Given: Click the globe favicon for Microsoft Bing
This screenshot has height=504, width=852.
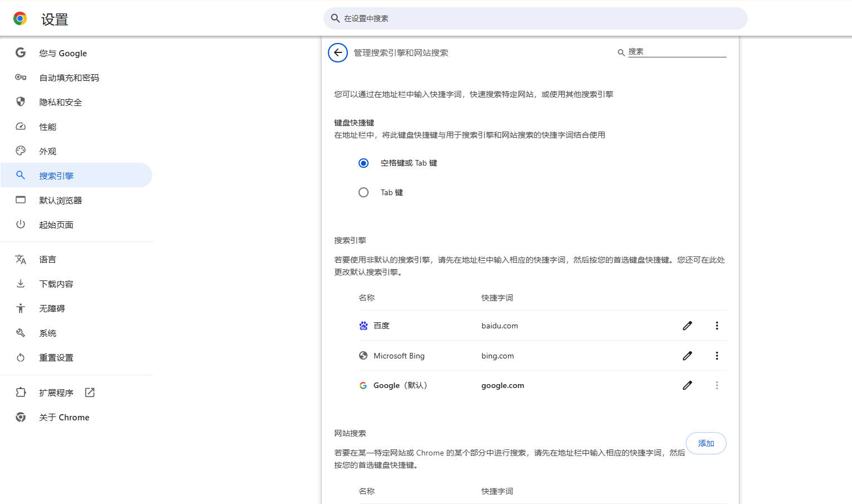Looking at the screenshot, I should click(x=364, y=356).
